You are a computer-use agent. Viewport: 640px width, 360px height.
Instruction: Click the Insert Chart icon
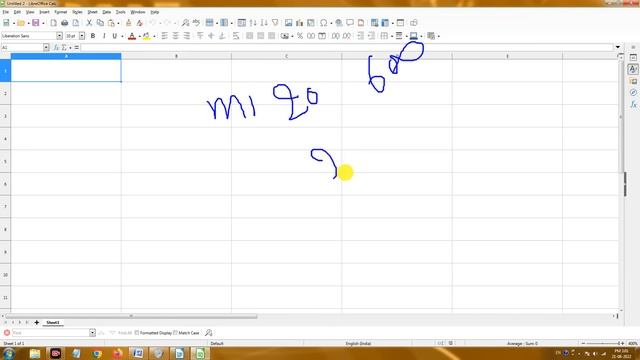point(300,23)
